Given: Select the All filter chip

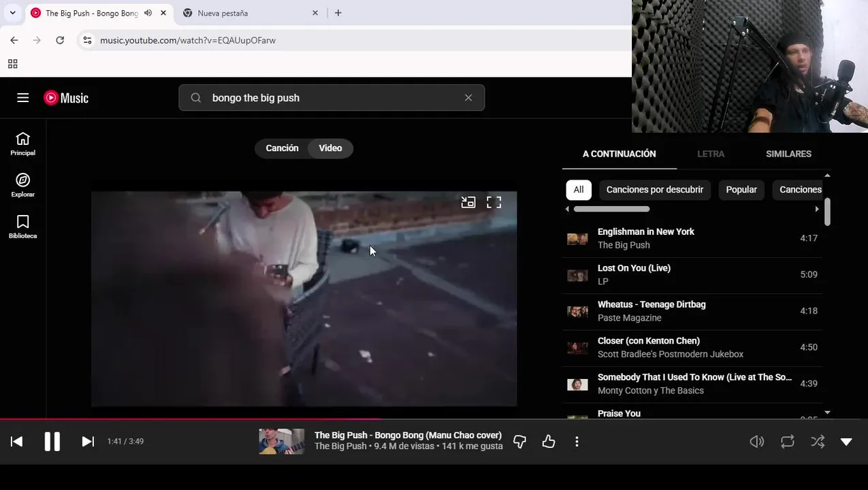Looking at the screenshot, I should coord(578,190).
